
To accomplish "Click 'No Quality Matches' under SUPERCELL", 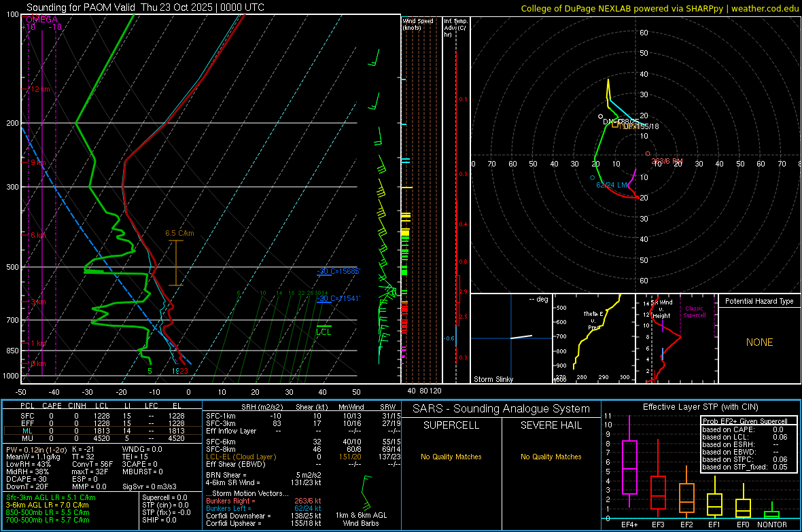I will click(451, 457).
